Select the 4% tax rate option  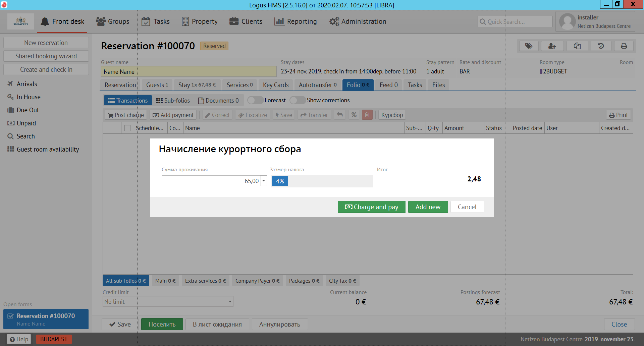pyautogui.click(x=280, y=181)
